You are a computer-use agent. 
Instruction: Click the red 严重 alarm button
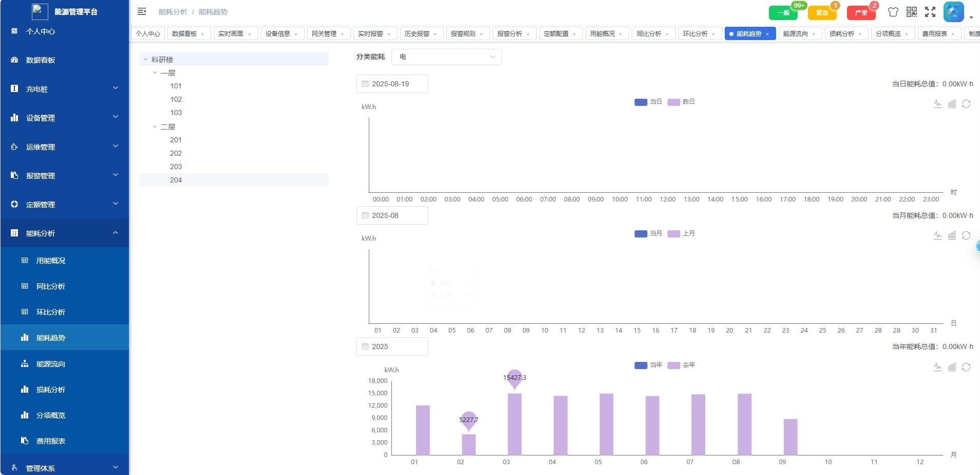[x=861, y=13]
